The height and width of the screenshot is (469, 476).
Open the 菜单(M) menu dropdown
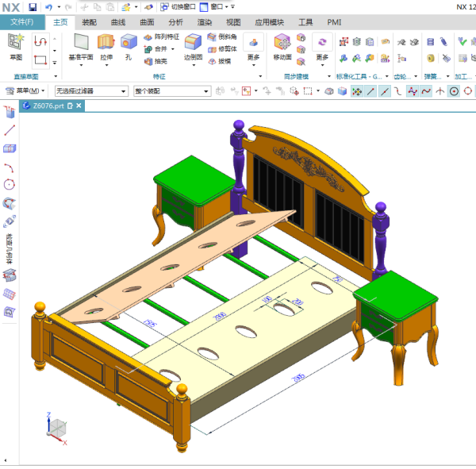coord(25,91)
